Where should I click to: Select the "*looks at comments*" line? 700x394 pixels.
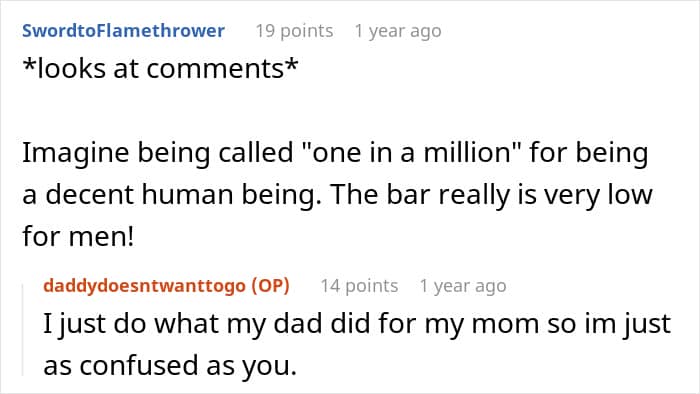pyautogui.click(x=160, y=69)
